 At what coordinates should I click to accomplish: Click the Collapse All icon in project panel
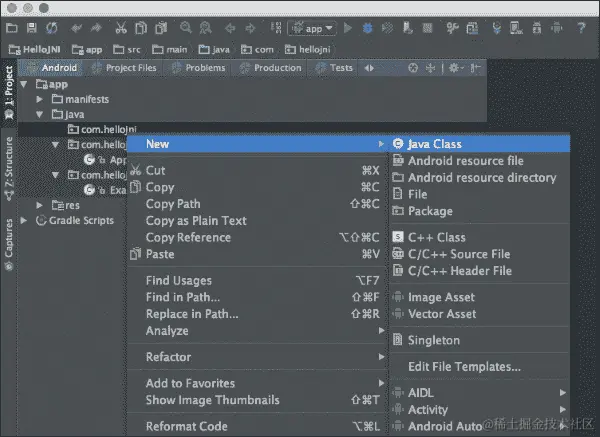click(430, 68)
